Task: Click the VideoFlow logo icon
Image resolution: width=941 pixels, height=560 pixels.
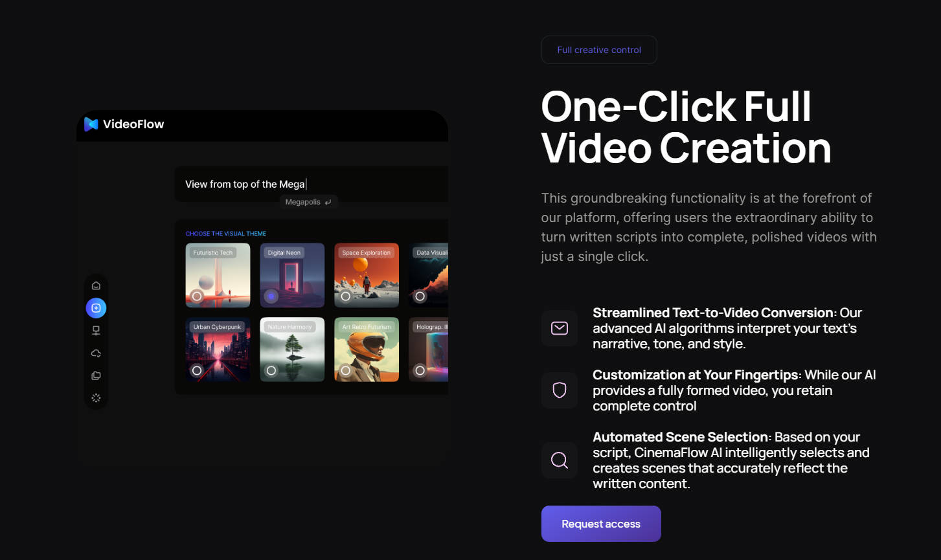Action: tap(91, 124)
